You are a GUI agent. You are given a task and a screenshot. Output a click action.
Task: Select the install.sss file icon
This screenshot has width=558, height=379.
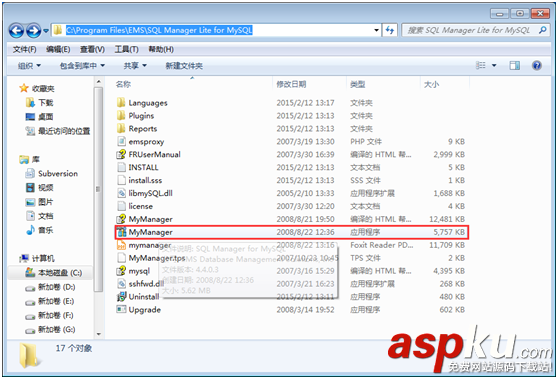[121, 180]
